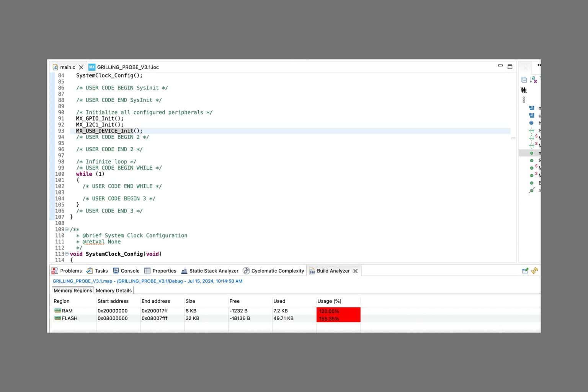The width and height of the screenshot is (588, 392).
Task: Click the export icon in Build Analyzer toolbar
Action: point(525,271)
